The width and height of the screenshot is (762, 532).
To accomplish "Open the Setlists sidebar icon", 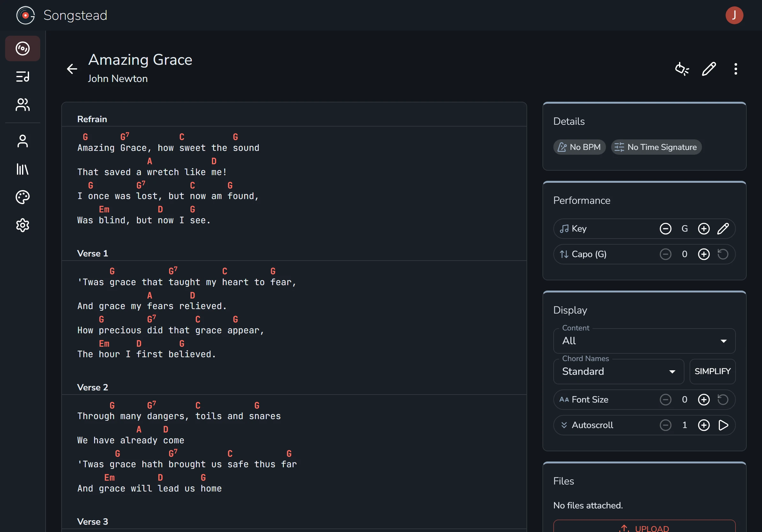I will (x=23, y=77).
